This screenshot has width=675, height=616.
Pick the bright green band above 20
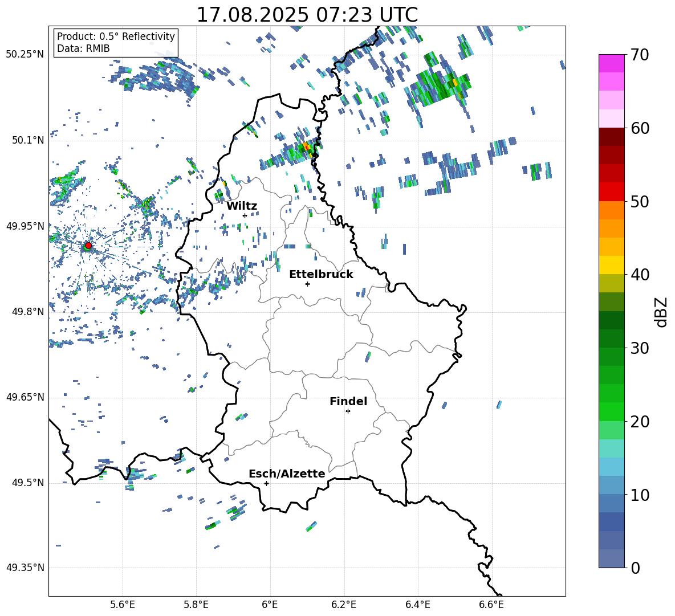[611, 411]
